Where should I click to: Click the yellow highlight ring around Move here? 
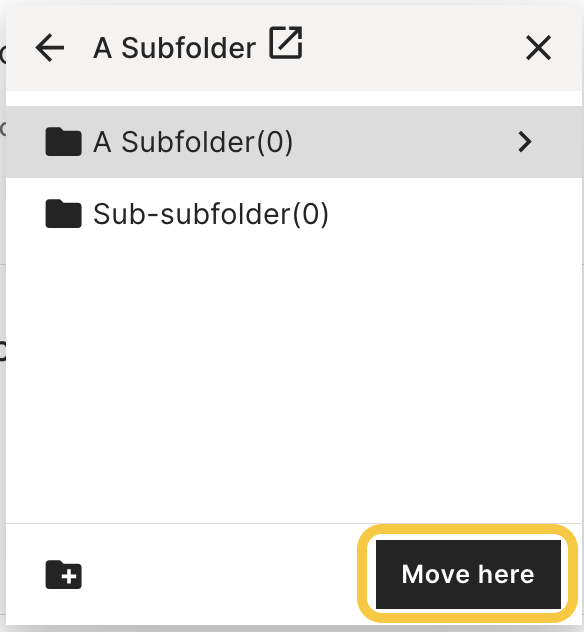coord(468,531)
